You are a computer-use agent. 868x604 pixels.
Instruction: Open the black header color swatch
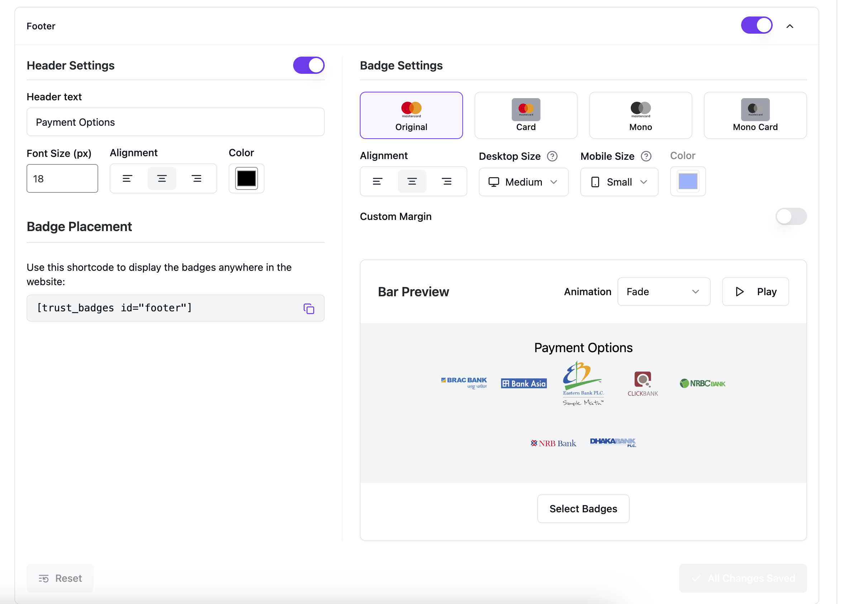(247, 178)
